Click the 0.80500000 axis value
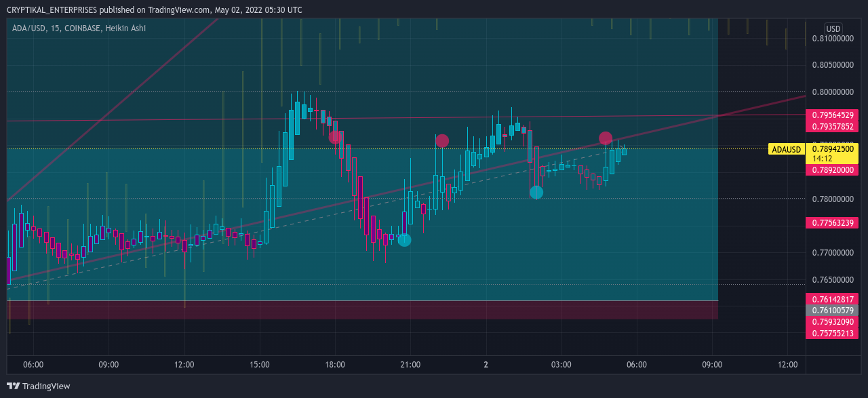 (x=833, y=65)
